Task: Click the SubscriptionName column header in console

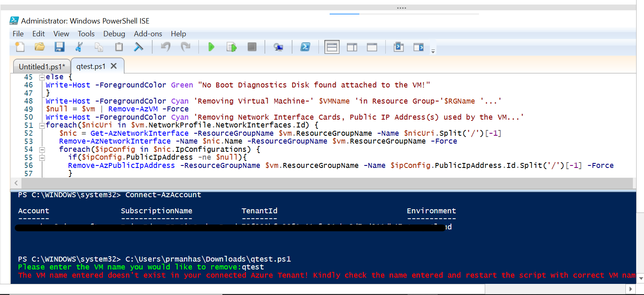Action: coord(156,211)
